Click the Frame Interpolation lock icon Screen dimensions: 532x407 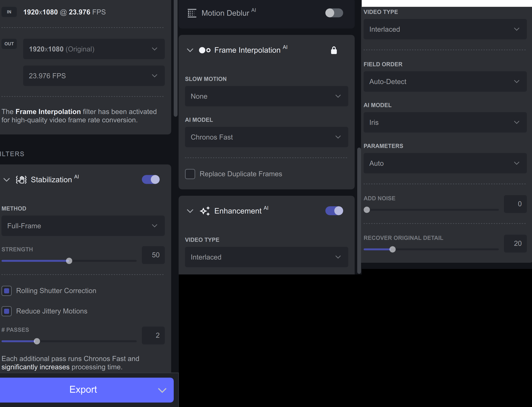point(334,50)
